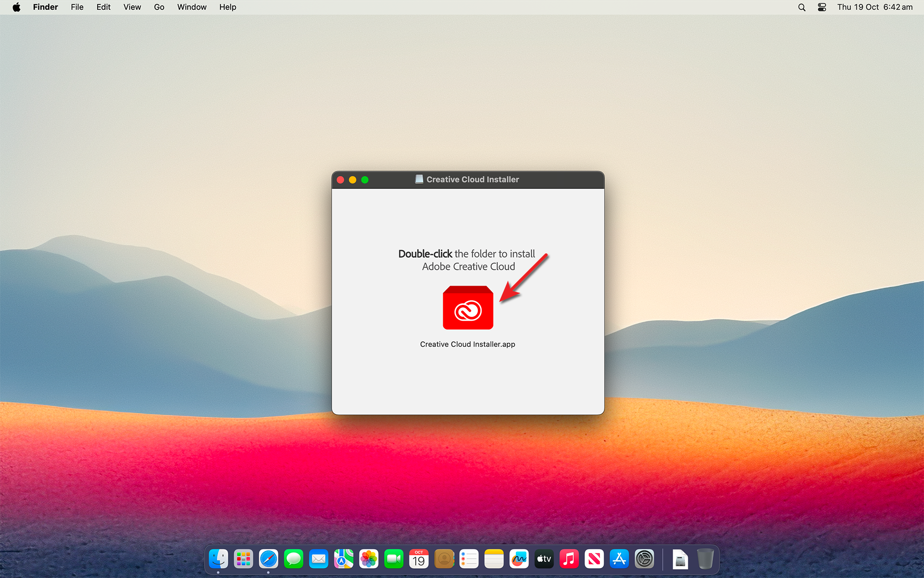The image size is (924, 578).
Task: Open the mounted disk image in Dock
Action: [680, 559]
